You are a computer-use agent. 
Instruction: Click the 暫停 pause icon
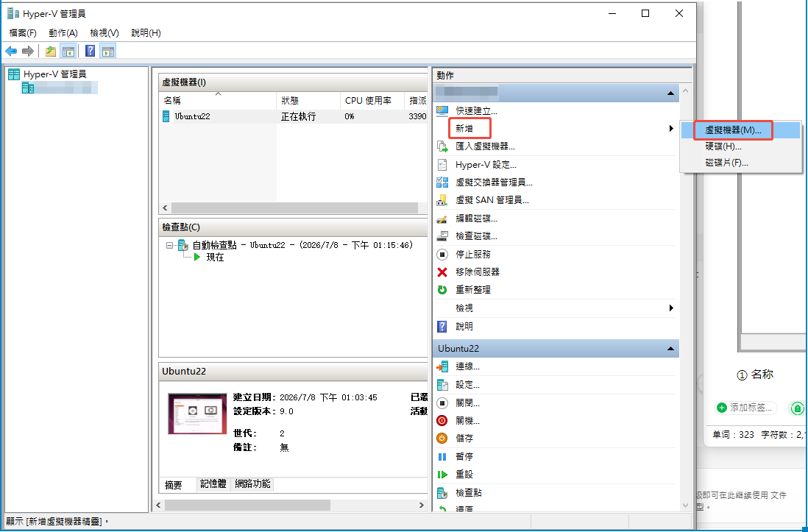coord(442,457)
